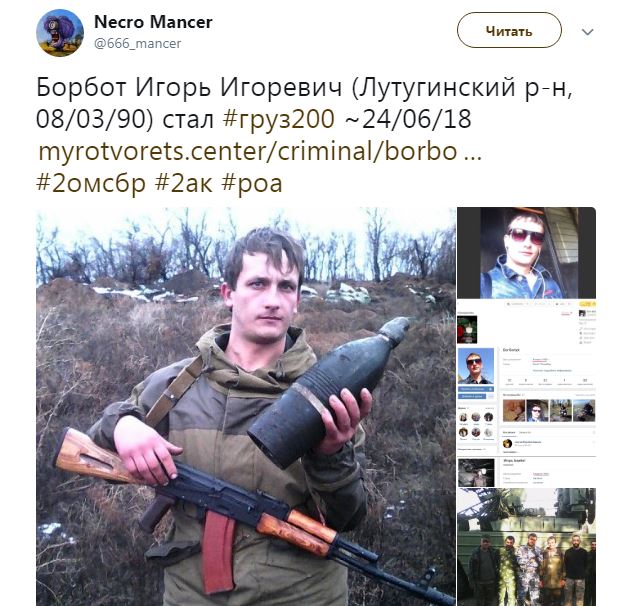632x606 pixels.
Task: Open the social profile screenshot image
Action: tap(526, 393)
